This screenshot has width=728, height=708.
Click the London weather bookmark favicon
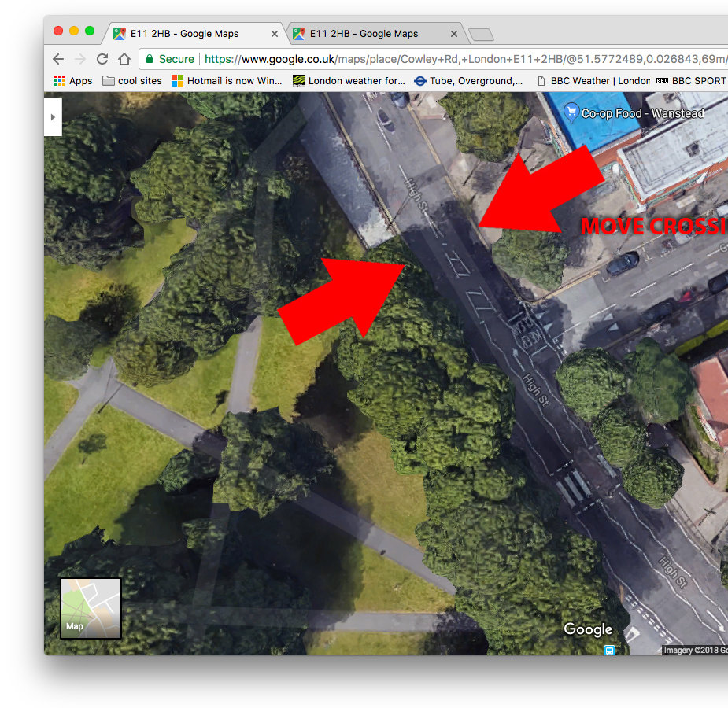click(299, 80)
